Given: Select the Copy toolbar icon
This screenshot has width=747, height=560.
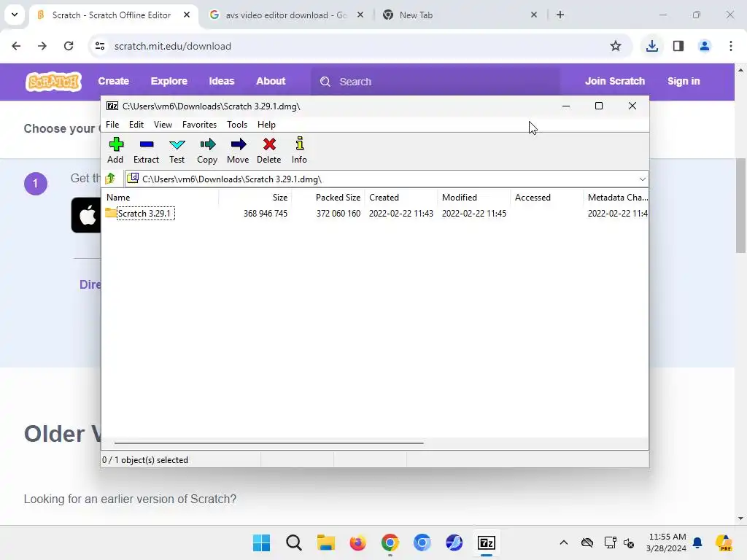Looking at the screenshot, I should pyautogui.click(x=207, y=150).
